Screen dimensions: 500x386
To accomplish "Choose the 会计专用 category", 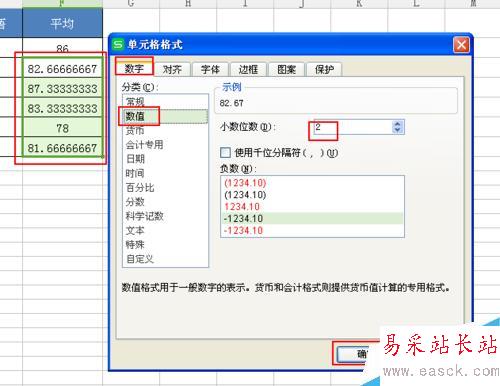I will coord(166,144).
